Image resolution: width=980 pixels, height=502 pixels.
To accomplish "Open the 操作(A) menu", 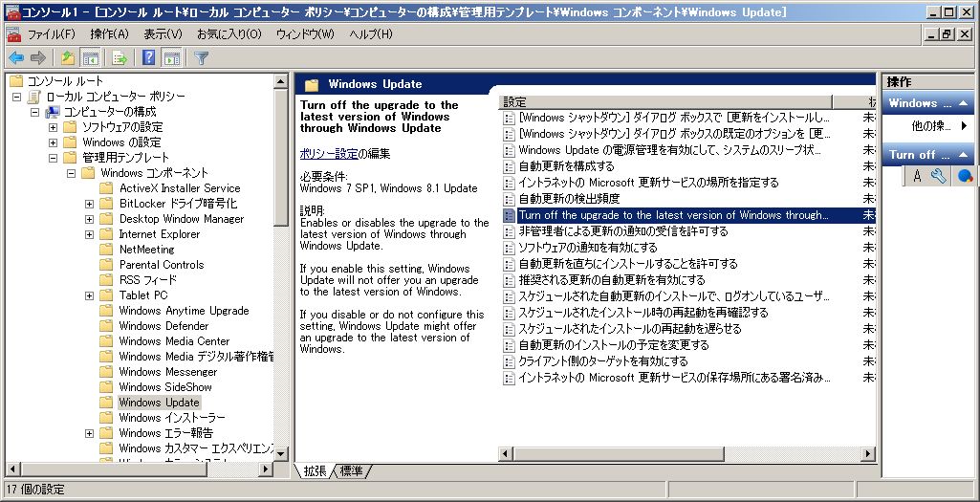I will coord(109,34).
